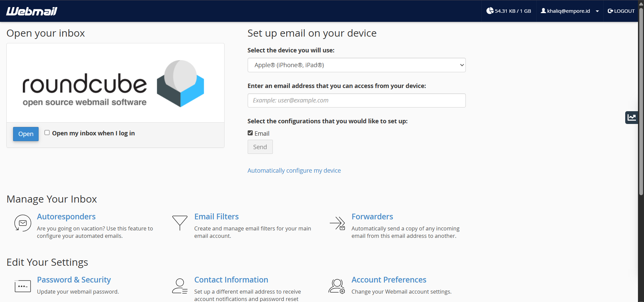Viewport: 644px width, 302px height.
Task: Open the Forwarders link
Action: tap(372, 217)
